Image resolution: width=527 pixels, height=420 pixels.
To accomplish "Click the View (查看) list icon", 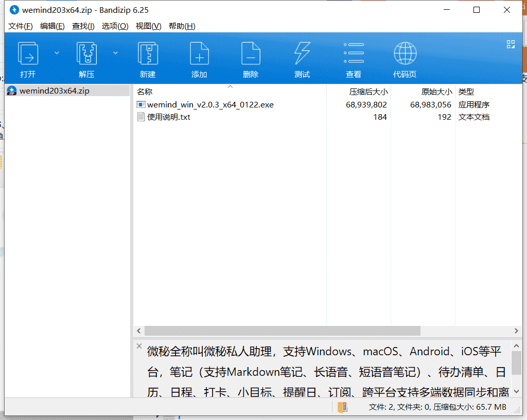I will 354,53.
